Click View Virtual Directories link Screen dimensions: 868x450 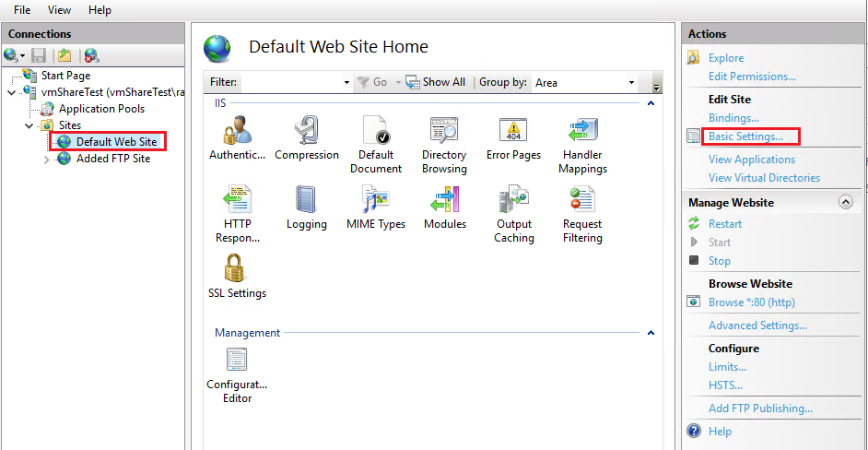[765, 177]
